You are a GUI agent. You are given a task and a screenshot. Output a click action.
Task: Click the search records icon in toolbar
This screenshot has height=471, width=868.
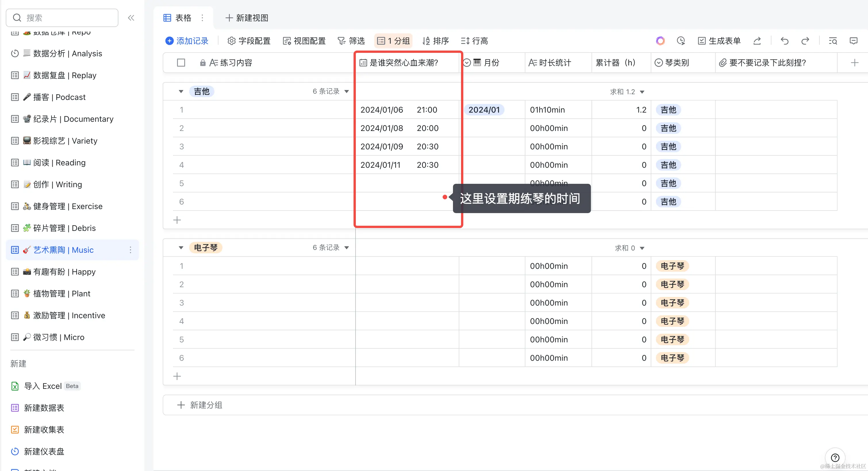point(833,41)
